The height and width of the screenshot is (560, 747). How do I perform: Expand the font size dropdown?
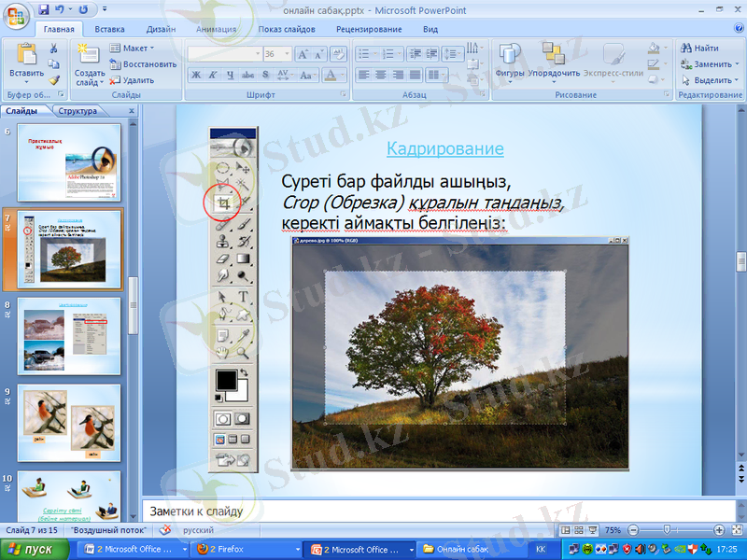pyautogui.click(x=286, y=55)
